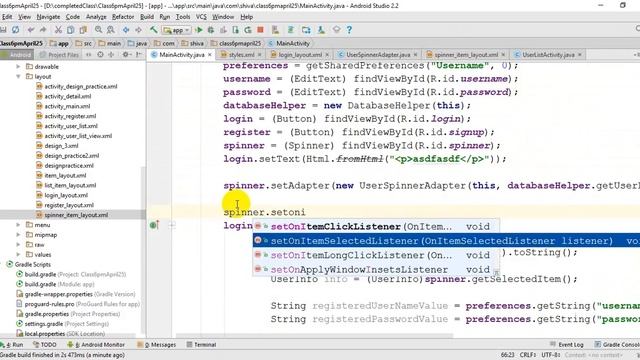Open the Messages tool window
Screen dimensions: 640x360
(157, 344)
